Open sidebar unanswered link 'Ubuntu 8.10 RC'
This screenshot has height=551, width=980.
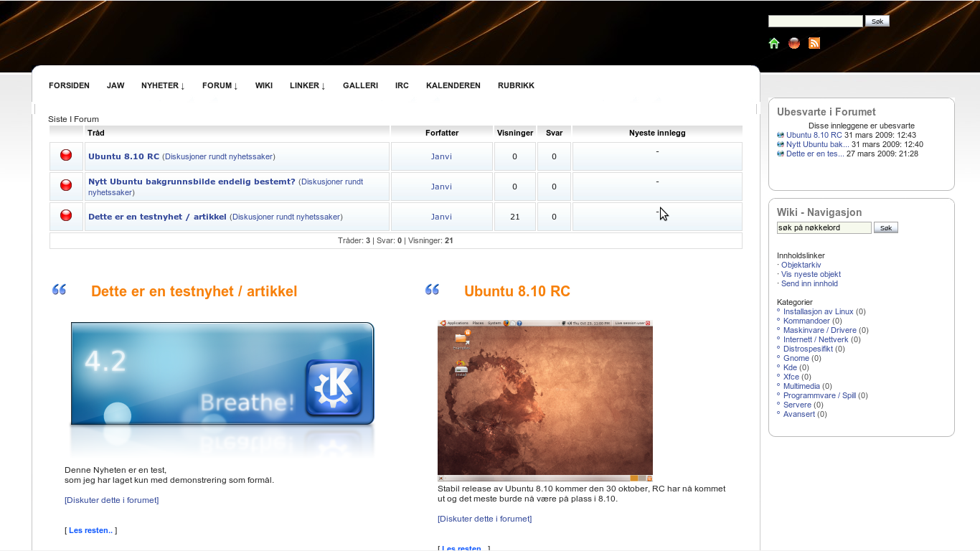[x=814, y=135]
